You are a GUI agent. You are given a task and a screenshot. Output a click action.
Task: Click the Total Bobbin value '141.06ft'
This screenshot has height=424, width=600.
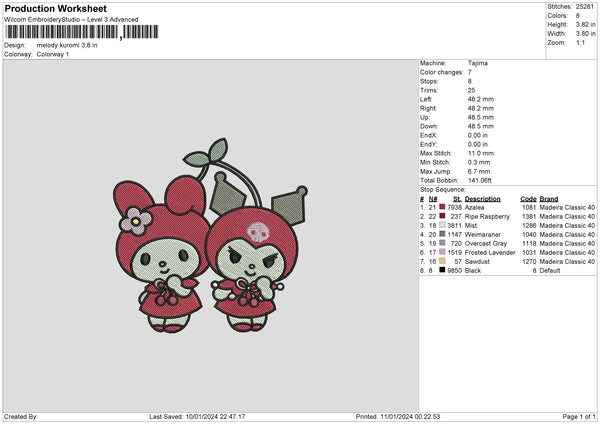click(x=480, y=180)
